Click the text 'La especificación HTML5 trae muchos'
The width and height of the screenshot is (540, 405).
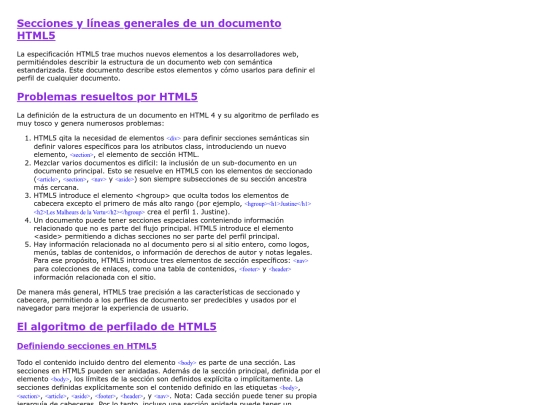[x=80, y=54]
